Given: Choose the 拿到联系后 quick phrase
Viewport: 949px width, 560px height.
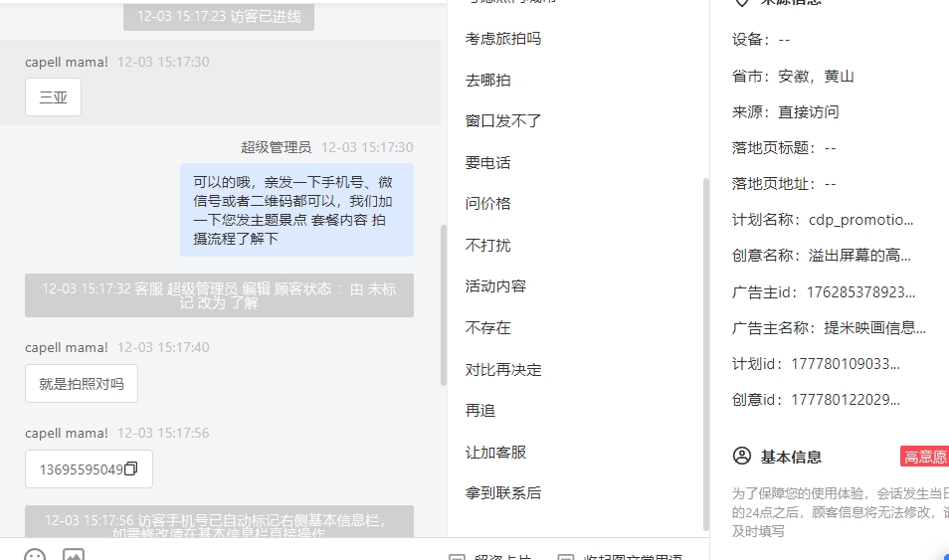Looking at the screenshot, I should (503, 492).
